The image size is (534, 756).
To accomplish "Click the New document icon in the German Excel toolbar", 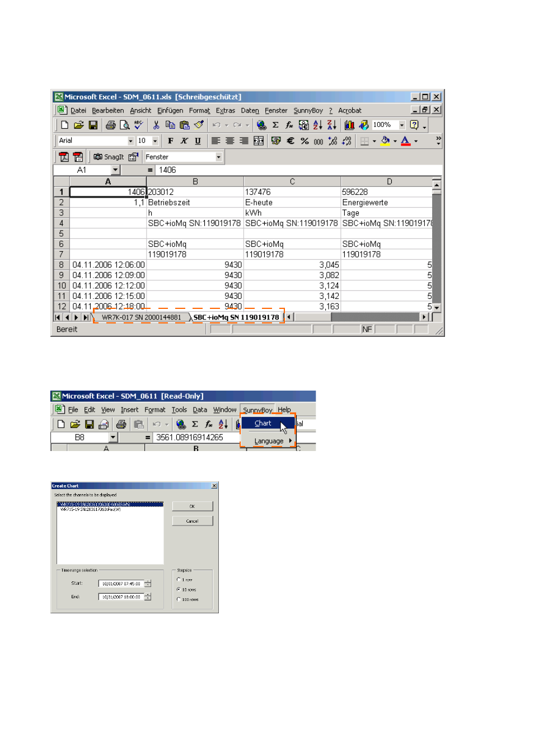I will 65,125.
